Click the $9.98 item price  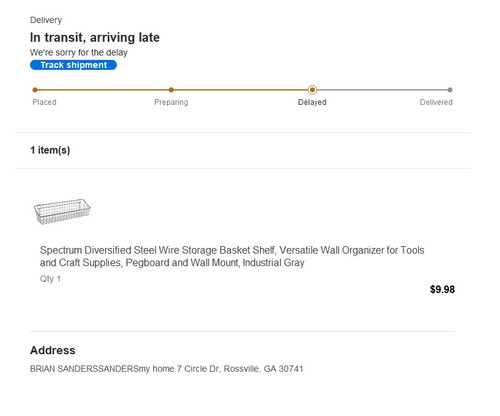click(x=442, y=289)
